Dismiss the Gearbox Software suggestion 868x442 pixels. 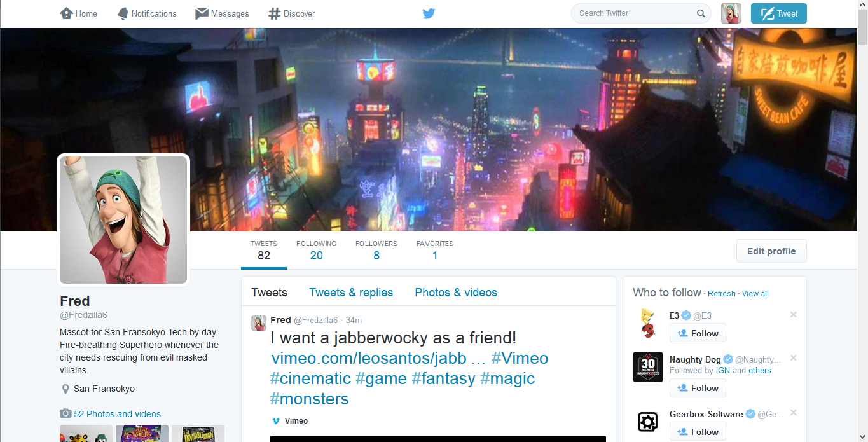[793, 413]
